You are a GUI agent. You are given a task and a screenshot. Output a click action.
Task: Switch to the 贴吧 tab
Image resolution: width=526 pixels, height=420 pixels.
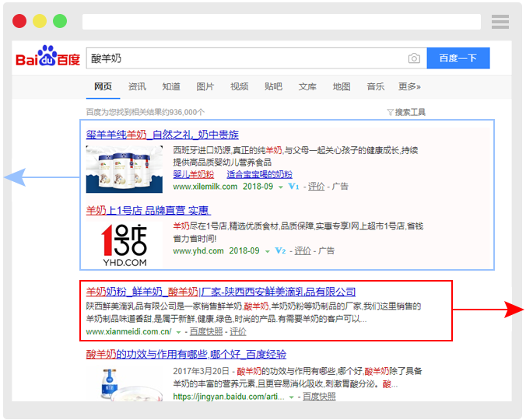(x=273, y=87)
